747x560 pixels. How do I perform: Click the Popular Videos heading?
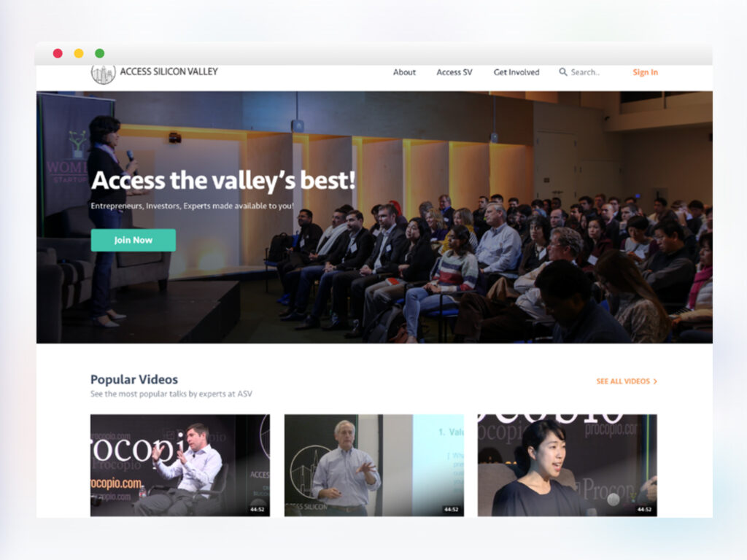(x=134, y=379)
